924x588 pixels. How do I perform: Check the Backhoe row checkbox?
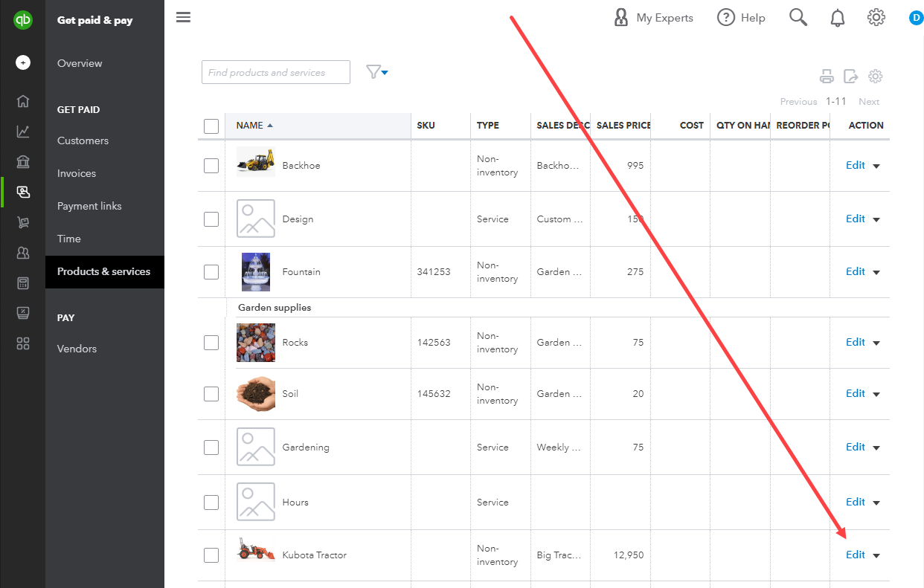tap(211, 166)
